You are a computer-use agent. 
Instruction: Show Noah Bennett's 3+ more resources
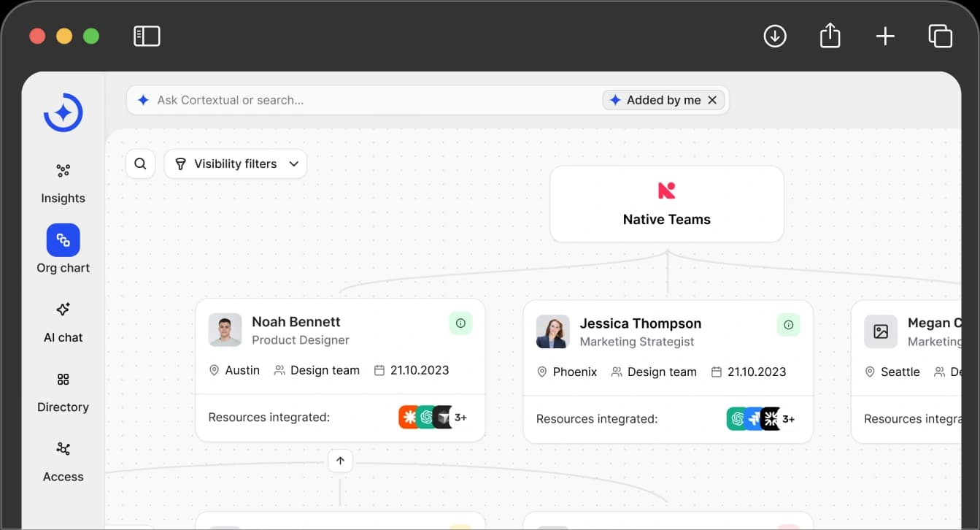tap(461, 418)
